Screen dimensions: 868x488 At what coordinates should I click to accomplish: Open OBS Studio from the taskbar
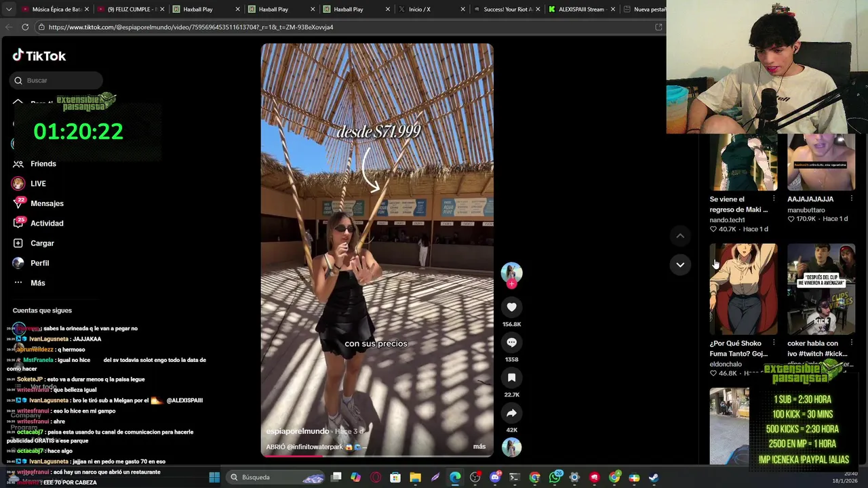click(x=475, y=477)
